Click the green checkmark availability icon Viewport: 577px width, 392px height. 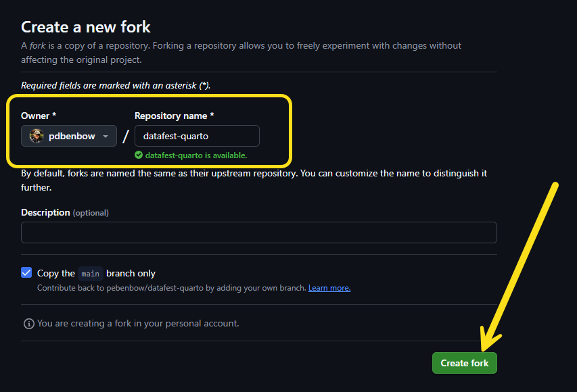point(139,155)
